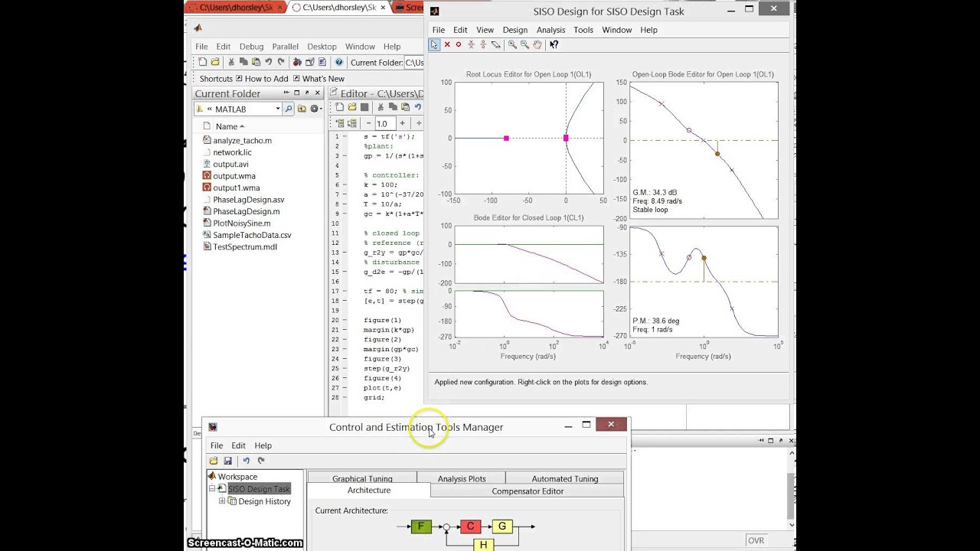Switch to the Compensator Editor tab
The width and height of the screenshot is (980, 551).
(x=528, y=491)
